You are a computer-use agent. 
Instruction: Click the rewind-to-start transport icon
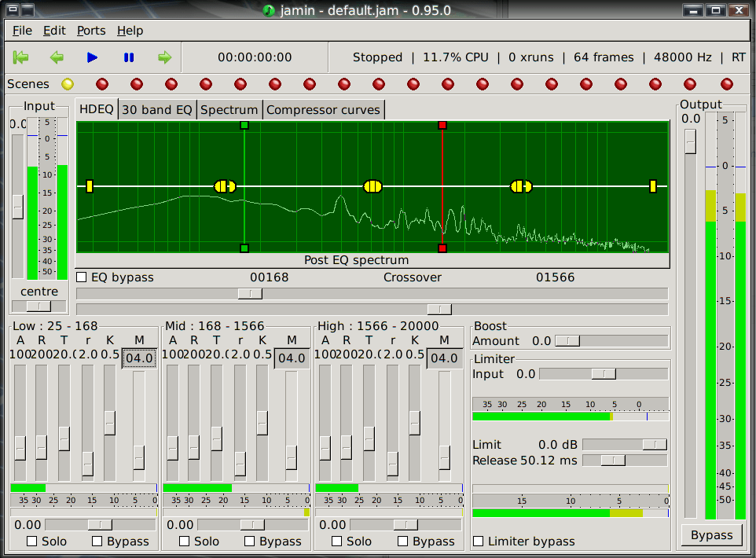tap(20, 57)
